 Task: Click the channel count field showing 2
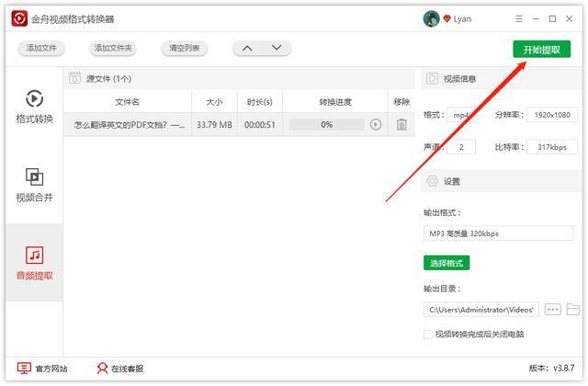[461, 147]
